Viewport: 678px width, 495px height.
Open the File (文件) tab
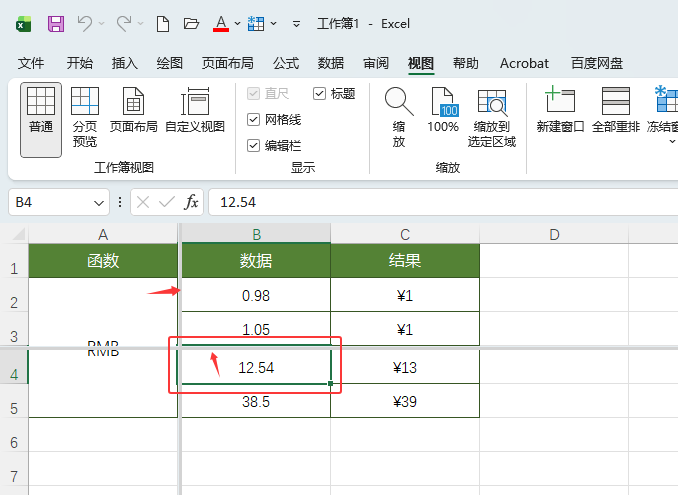tap(31, 63)
